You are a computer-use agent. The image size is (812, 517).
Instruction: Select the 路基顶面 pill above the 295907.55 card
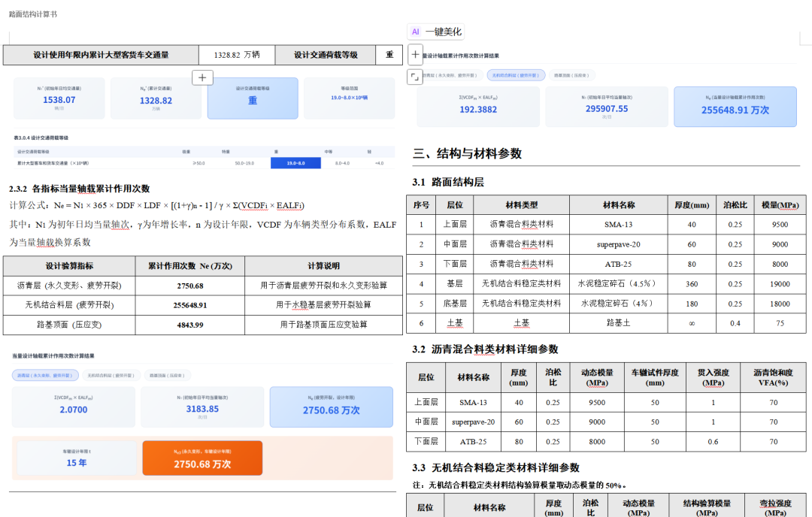571,76
